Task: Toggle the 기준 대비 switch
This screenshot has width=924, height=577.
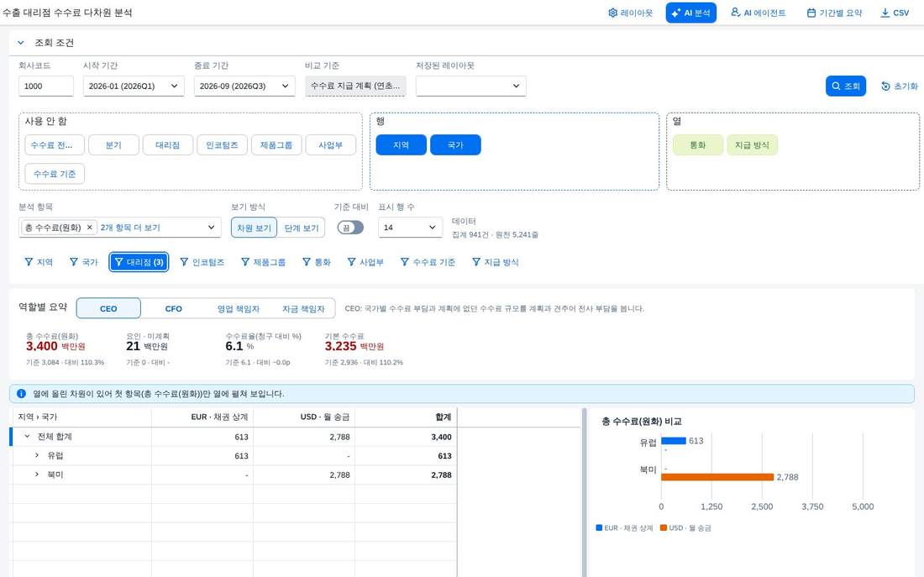Action: click(350, 228)
